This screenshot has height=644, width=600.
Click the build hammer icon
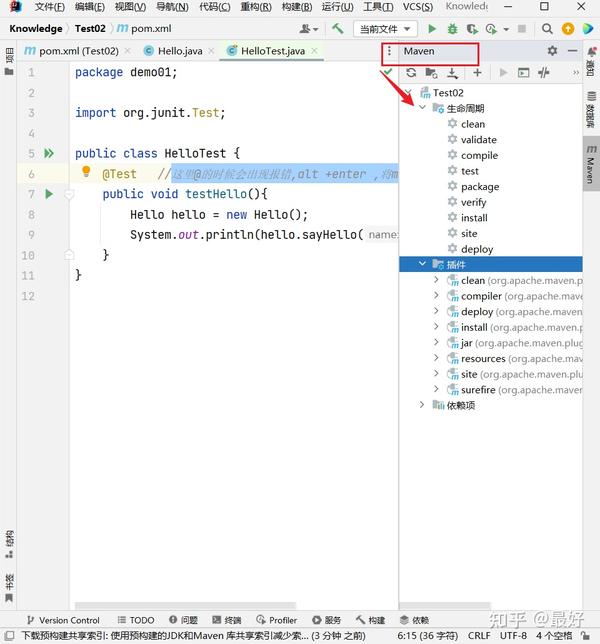pos(338,29)
